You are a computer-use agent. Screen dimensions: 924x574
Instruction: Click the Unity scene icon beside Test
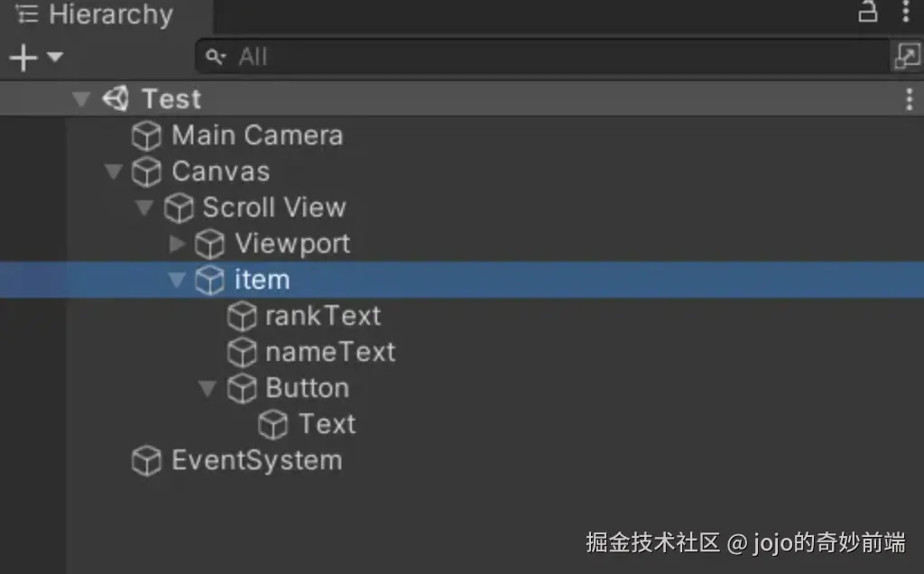click(115, 98)
